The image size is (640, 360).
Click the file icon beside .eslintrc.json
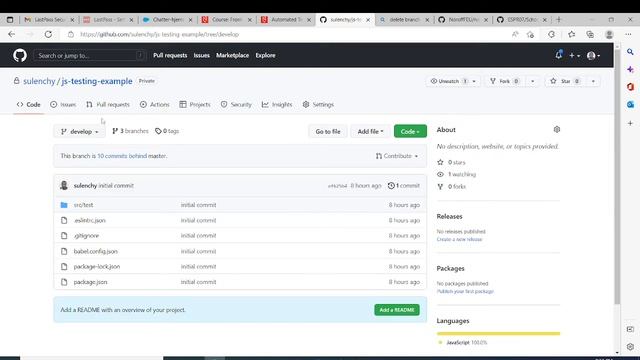tap(64, 220)
